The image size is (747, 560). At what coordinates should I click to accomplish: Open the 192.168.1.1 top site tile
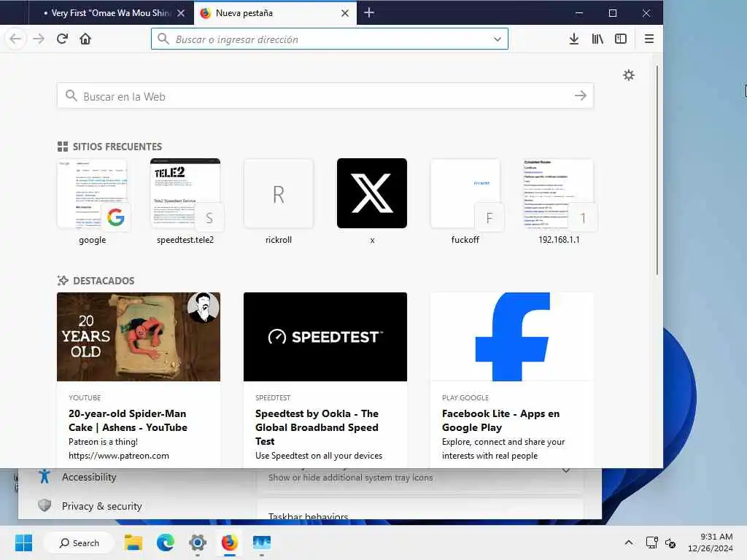coord(558,193)
